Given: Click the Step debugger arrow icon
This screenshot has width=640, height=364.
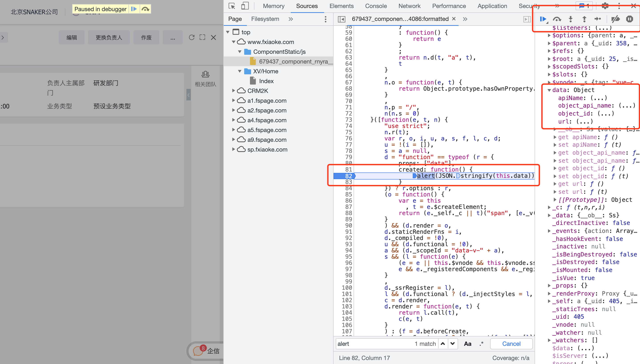Looking at the screenshot, I should pyautogui.click(x=598, y=19).
